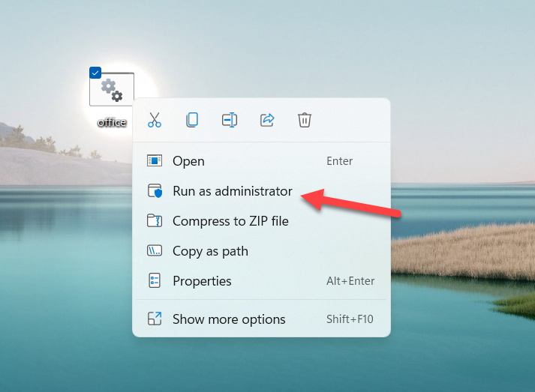Image resolution: width=535 pixels, height=392 pixels.
Task: Select Copy as path
Action: (261, 251)
